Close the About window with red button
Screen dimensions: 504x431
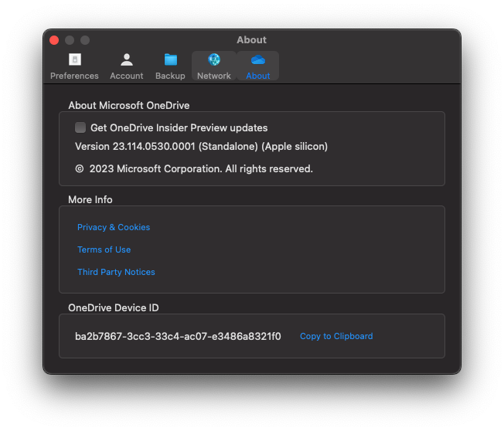click(54, 40)
